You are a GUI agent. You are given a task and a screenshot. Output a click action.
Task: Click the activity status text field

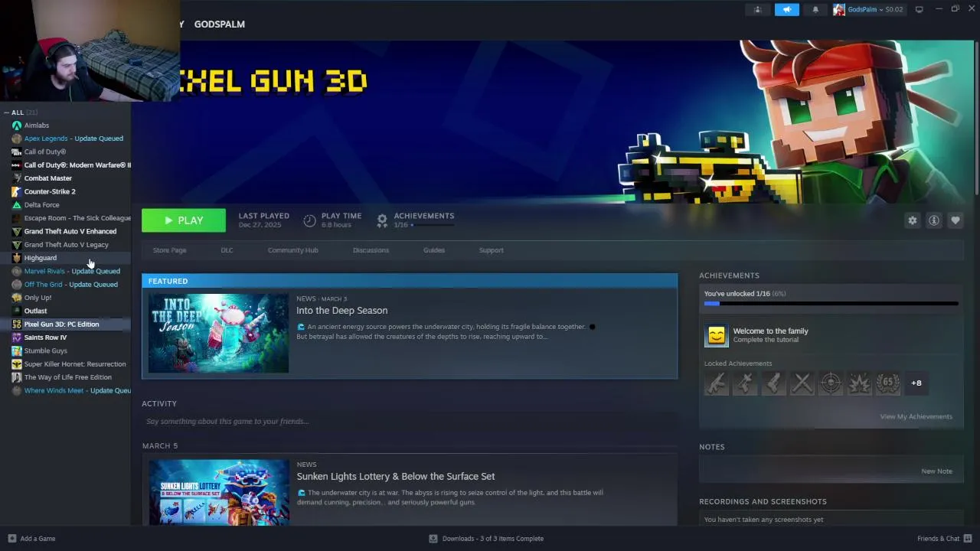410,422
